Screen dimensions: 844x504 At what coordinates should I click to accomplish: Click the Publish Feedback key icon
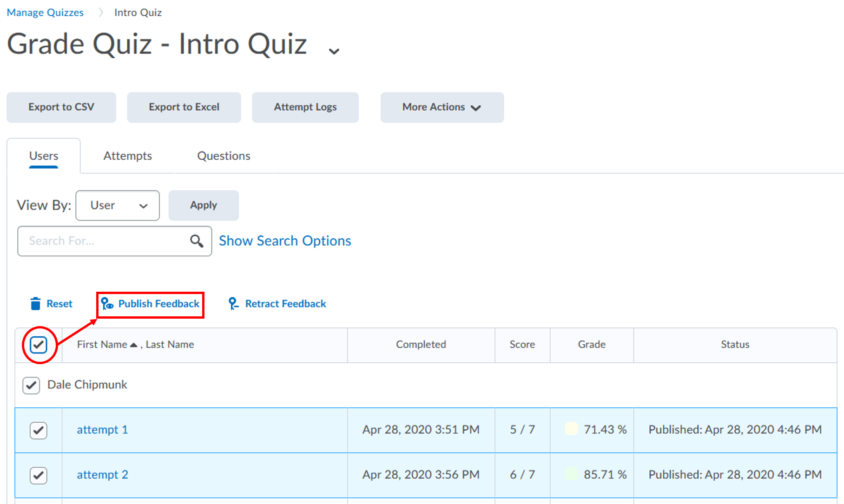pos(107,303)
